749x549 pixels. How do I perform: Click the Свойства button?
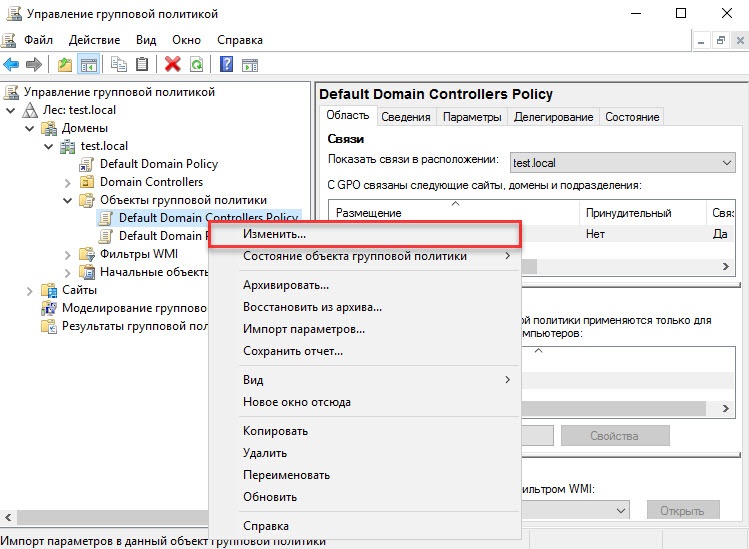pos(615,436)
